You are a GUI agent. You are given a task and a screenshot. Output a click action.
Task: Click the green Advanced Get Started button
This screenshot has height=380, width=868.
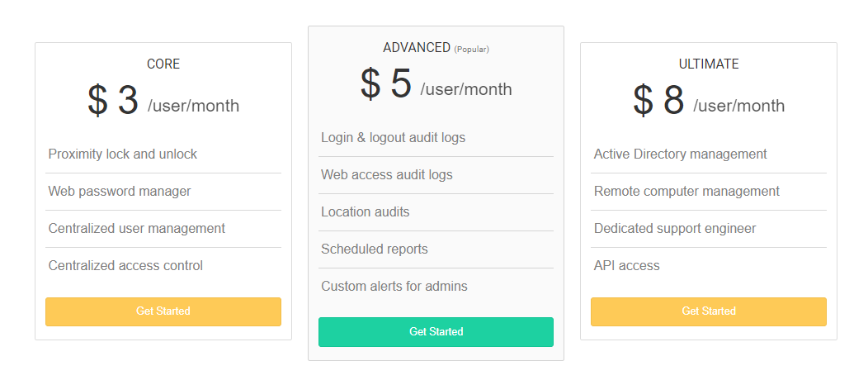pos(436,331)
